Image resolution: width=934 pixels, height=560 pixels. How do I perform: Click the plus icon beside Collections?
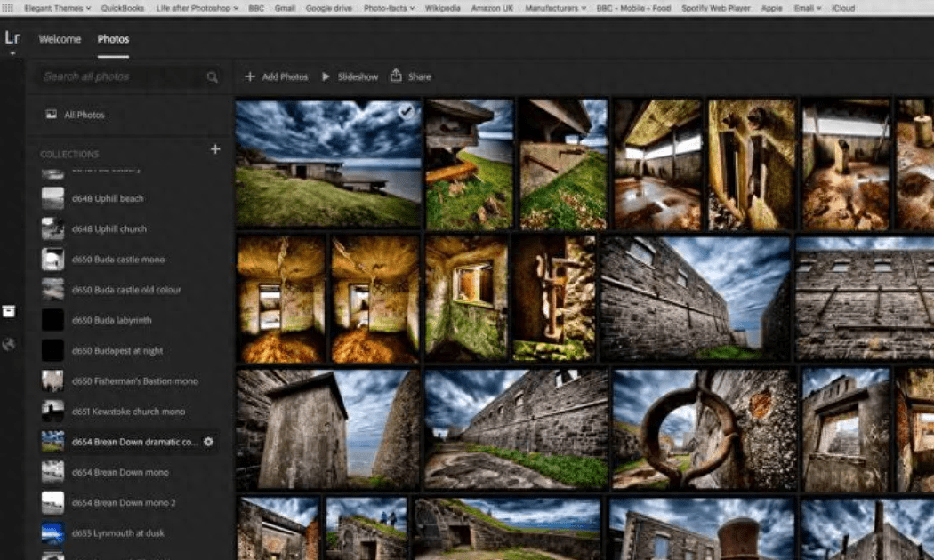(x=214, y=149)
